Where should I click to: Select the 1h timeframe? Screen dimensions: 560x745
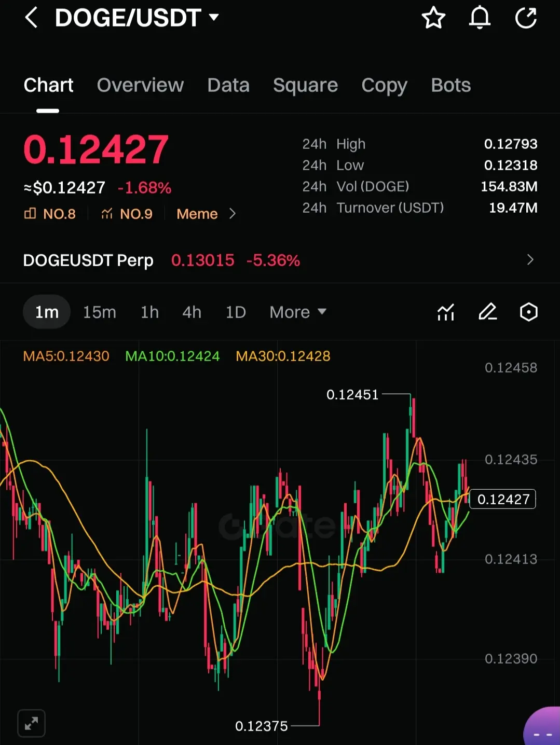(149, 312)
